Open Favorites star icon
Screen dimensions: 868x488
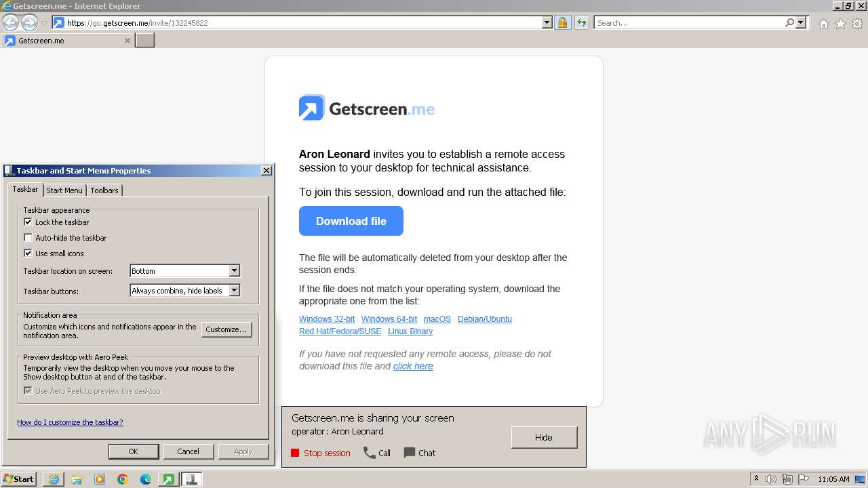pos(840,24)
